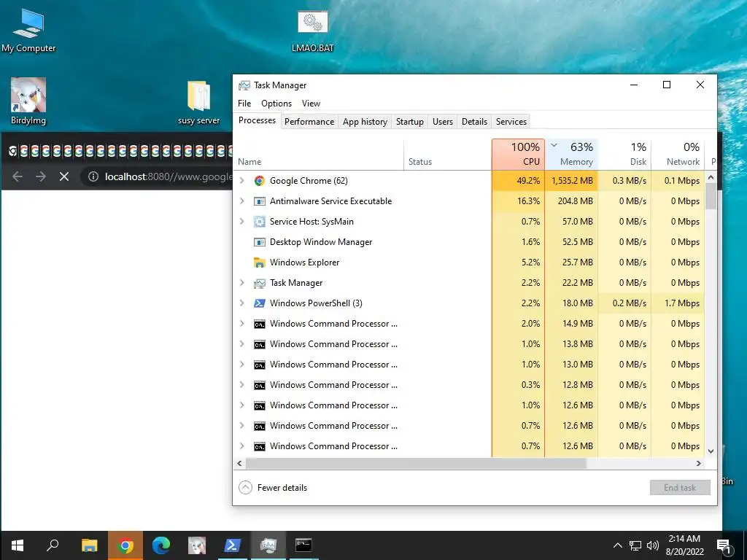Click vertical scrollbar up arrow
This screenshot has height=560, width=747.
pos(711,177)
